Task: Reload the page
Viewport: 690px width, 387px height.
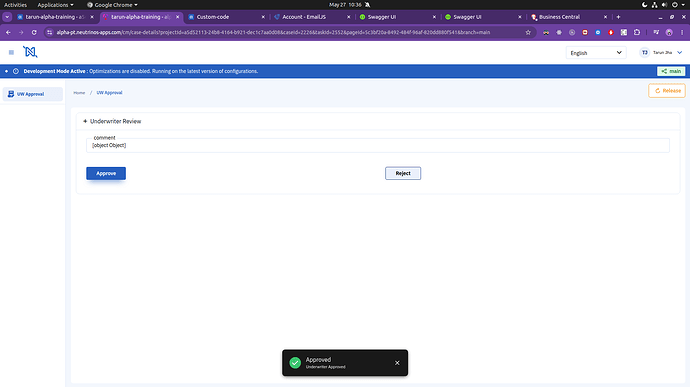Action: [34, 32]
